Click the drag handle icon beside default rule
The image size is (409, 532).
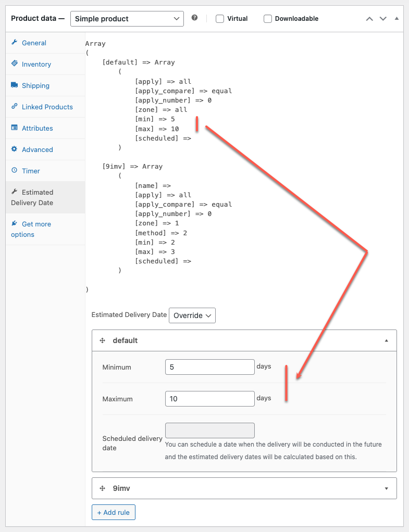103,340
